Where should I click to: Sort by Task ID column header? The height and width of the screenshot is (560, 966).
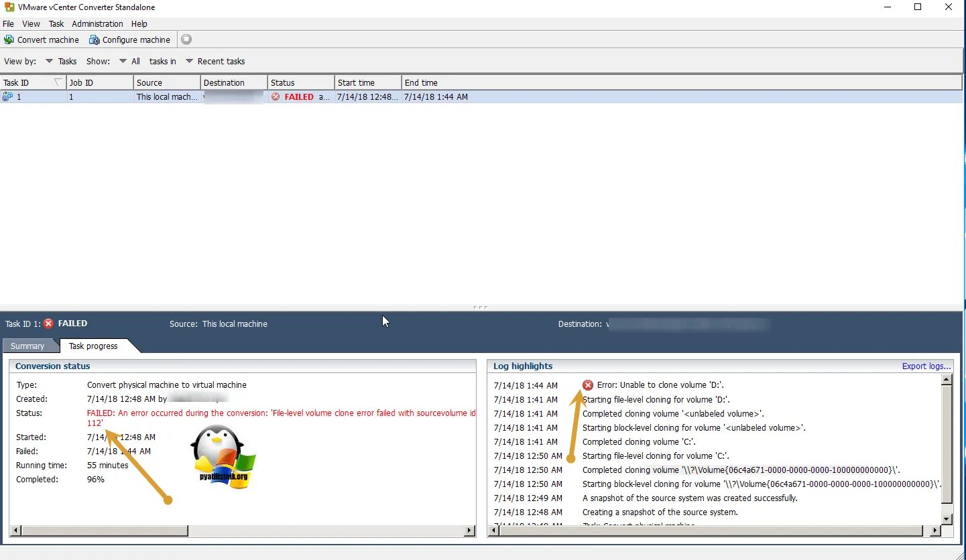(x=34, y=82)
